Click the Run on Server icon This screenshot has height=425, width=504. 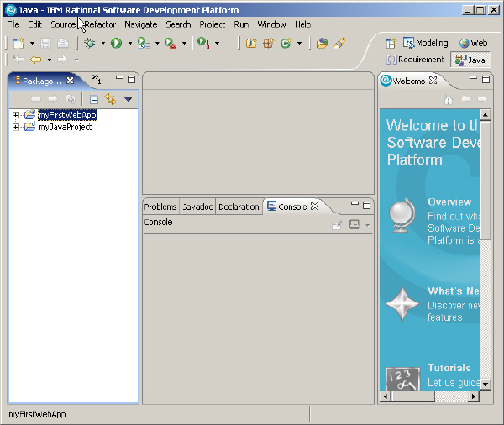pyautogui.click(x=171, y=43)
